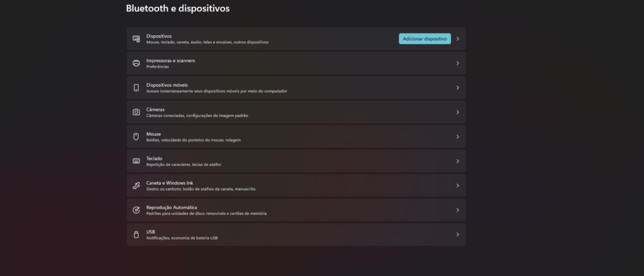This screenshot has width=644, height=276.
Task: Click the keyboard icon for Teclado
Action: pos(136,161)
